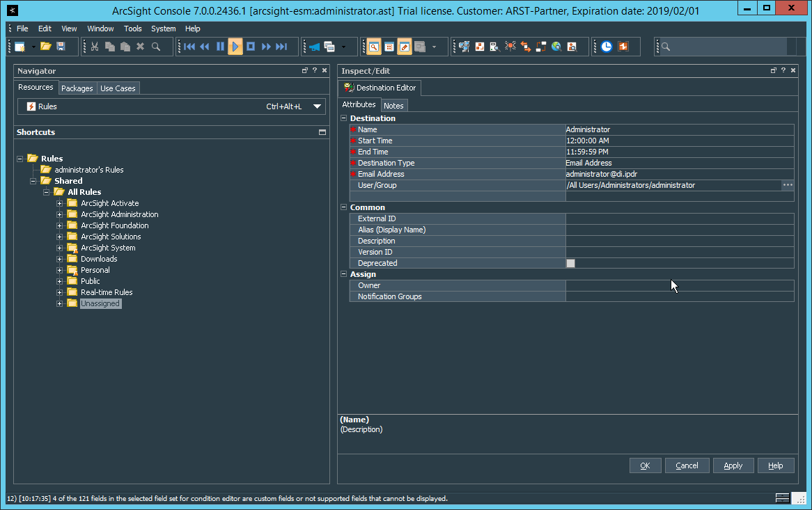This screenshot has height=510, width=812.
Task: Switch to the Notes tab
Action: click(x=393, y=106)
